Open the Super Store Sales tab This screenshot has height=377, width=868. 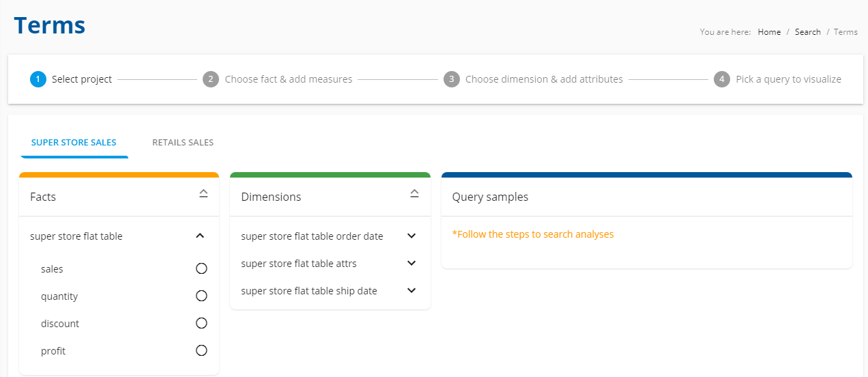74,143
